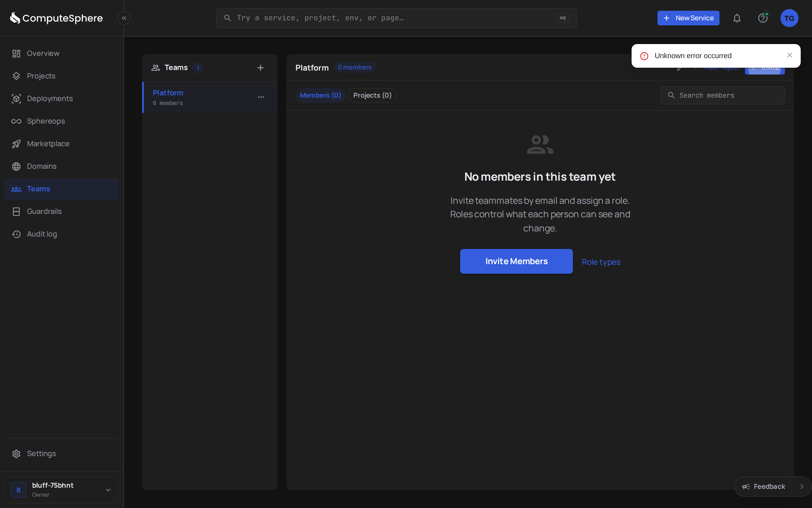Click the Teams count badge 1
812x508 pixels.
pos(198,68)
